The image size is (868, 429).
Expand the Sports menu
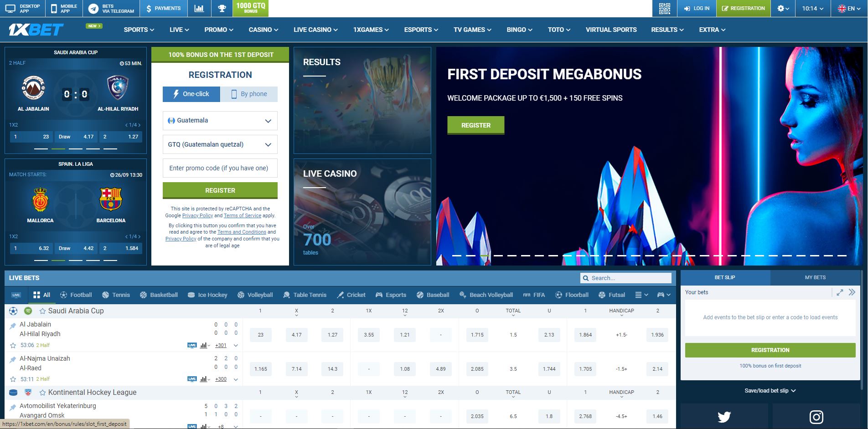139,30
